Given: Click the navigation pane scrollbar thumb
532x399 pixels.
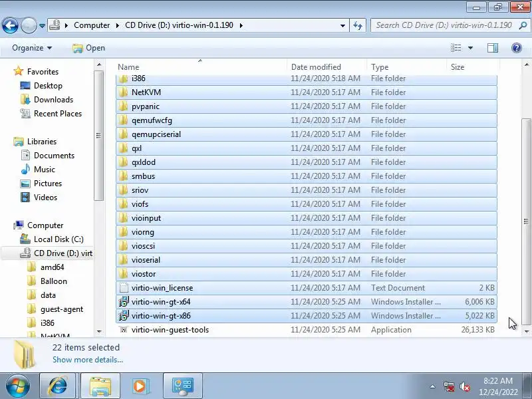Looking at the screenshot, I should click(98, 136).
